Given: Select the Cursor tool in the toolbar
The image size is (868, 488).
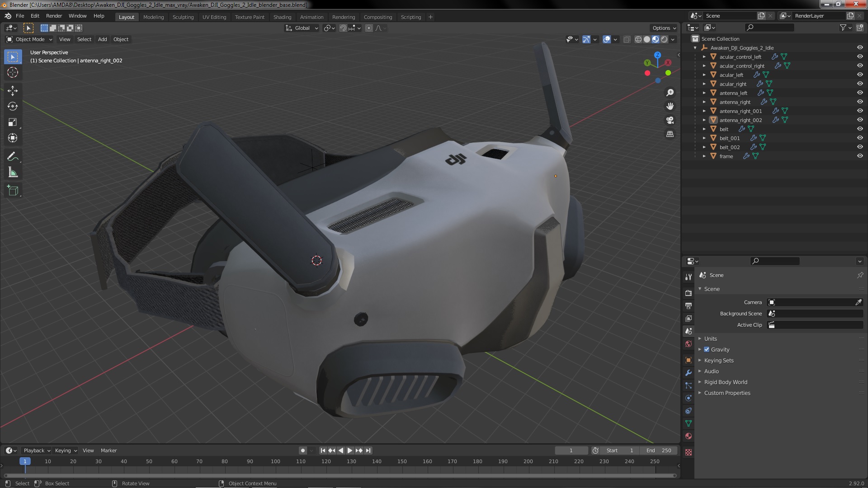Looking at the screenshot, I should click(13, 72).
